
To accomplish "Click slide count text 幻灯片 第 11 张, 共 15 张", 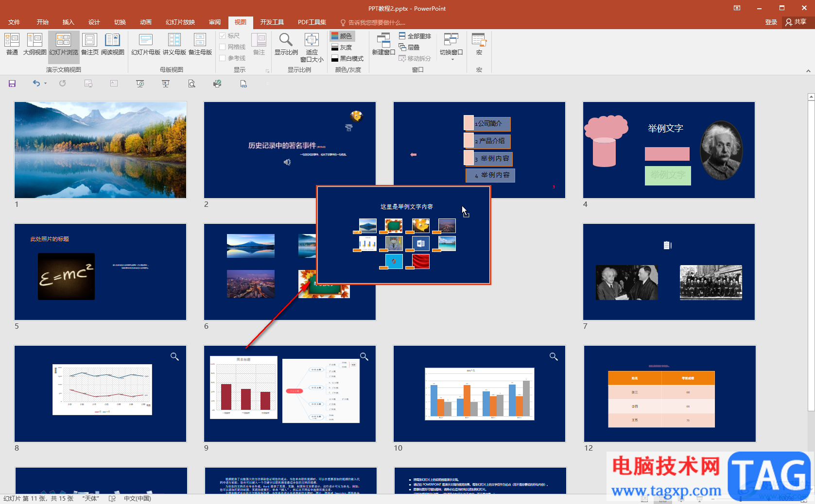I will 38,499.
